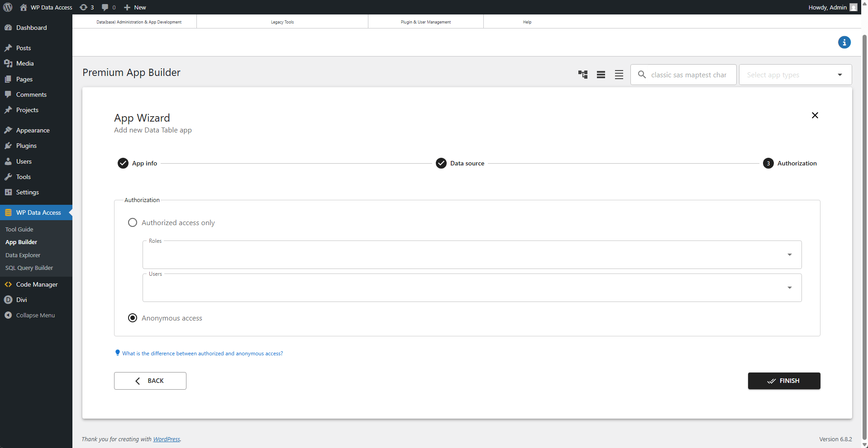The height and width of the screenshot is (448, 868).
Task: Open the info panel via the blue info icon
Action: [844, 42]
